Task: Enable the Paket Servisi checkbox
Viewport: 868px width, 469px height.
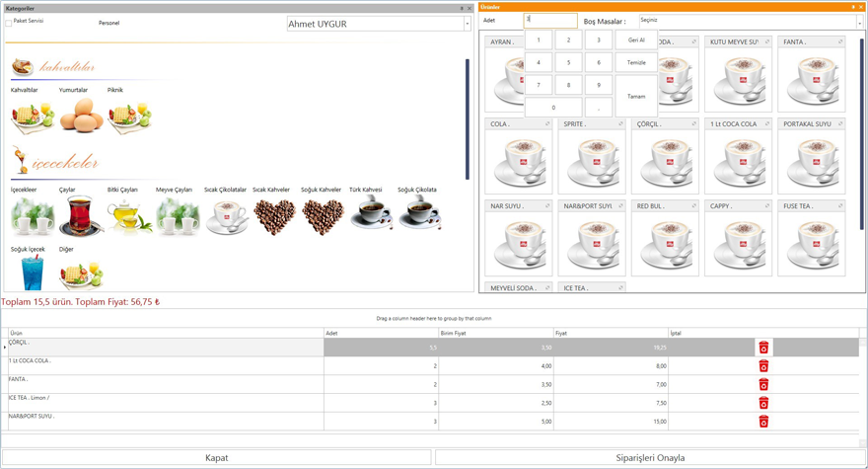Action: click(x=8, y=24)
